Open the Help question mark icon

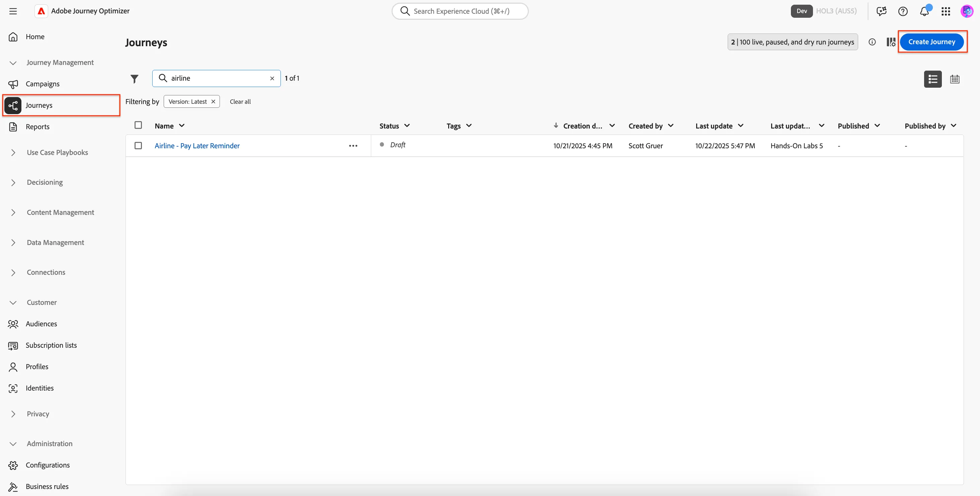903,11
